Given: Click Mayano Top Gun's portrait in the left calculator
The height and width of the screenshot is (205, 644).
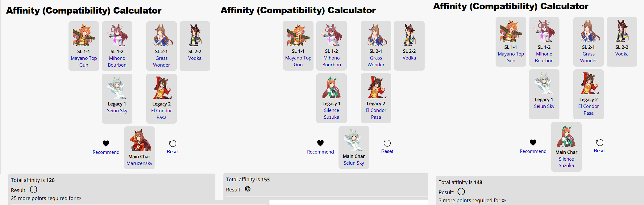Looking at the screenshot, I should [x=84, y=35].
